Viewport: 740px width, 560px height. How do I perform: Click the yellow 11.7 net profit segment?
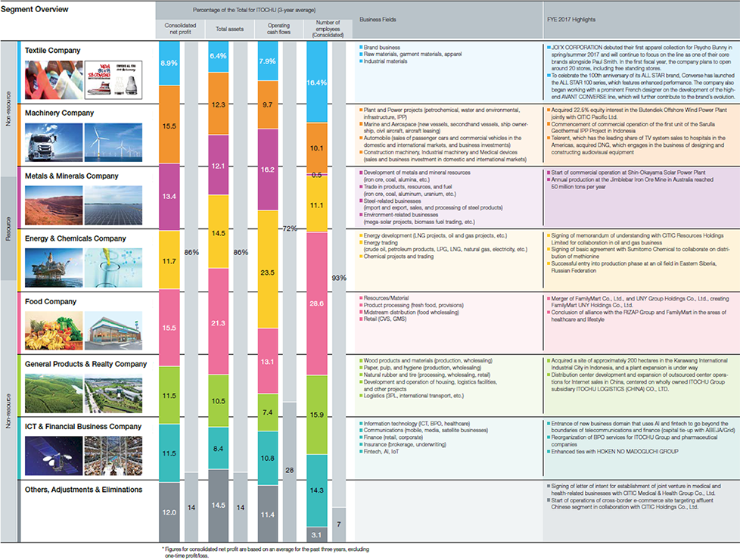pos(169,260)
